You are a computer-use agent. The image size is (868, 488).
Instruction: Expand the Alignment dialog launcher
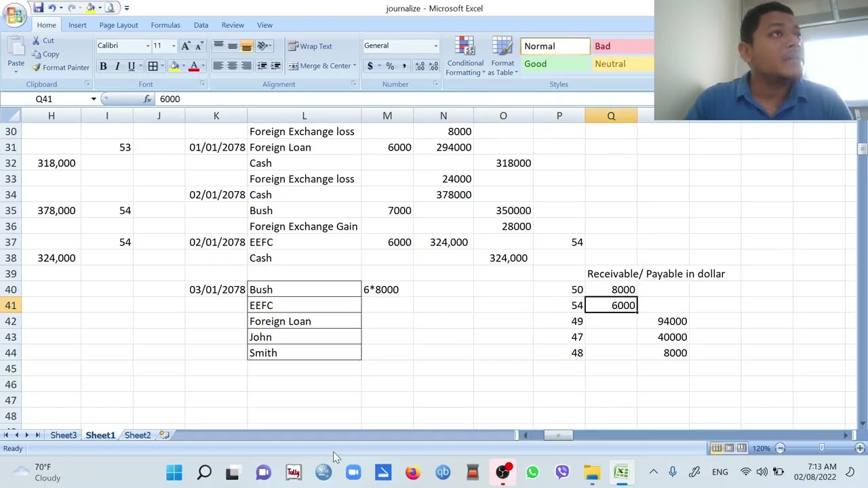click(x=353, y=84)
